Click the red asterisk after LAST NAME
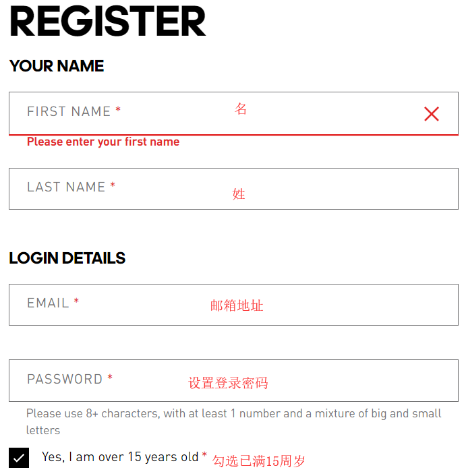 tap(113, 186)
